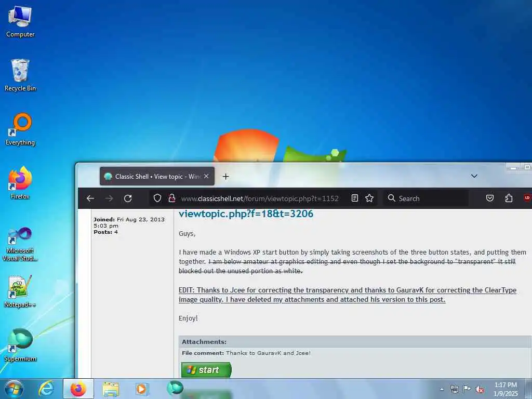The image size is (532, 399).
Task: Click the Firefox Search box
Action: point(426,198)
